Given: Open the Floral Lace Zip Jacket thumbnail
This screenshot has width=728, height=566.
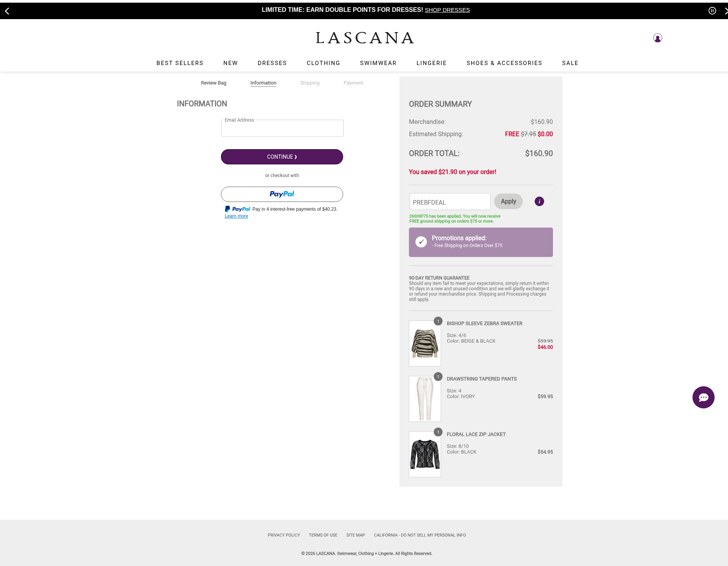Looking at the screenshot, I should 425,454.
